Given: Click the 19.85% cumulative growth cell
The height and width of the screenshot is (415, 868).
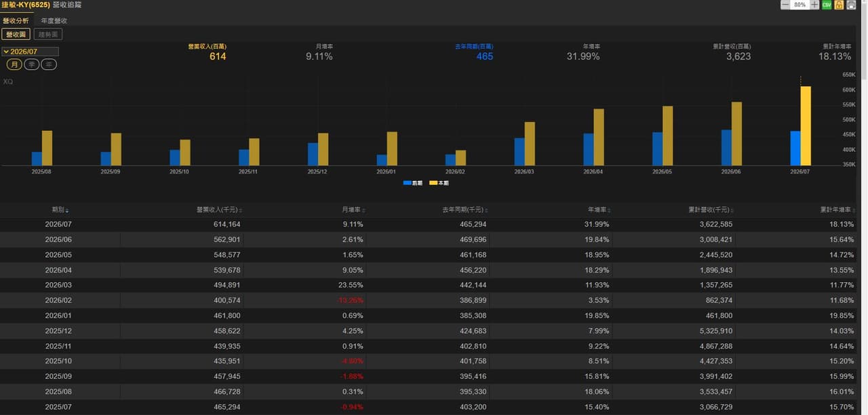Looking at the screenshot, I should [843, 315].
